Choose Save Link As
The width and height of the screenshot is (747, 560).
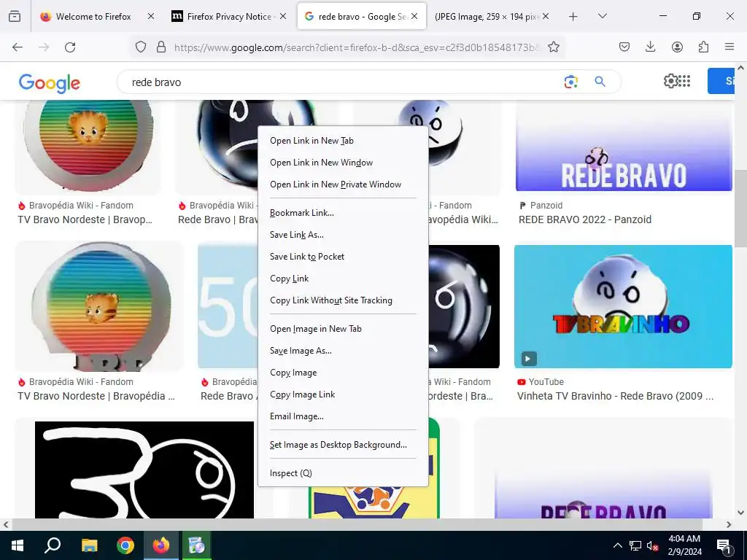[343, 235]
